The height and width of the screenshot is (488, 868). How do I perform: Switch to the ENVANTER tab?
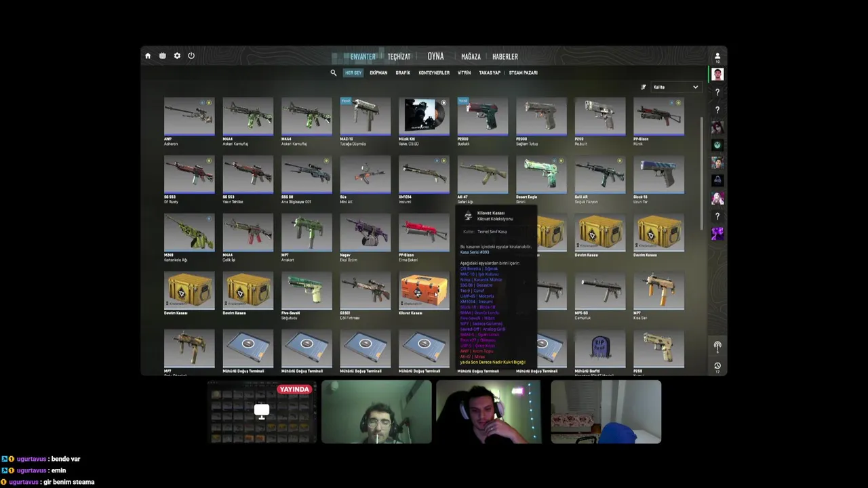363,57
